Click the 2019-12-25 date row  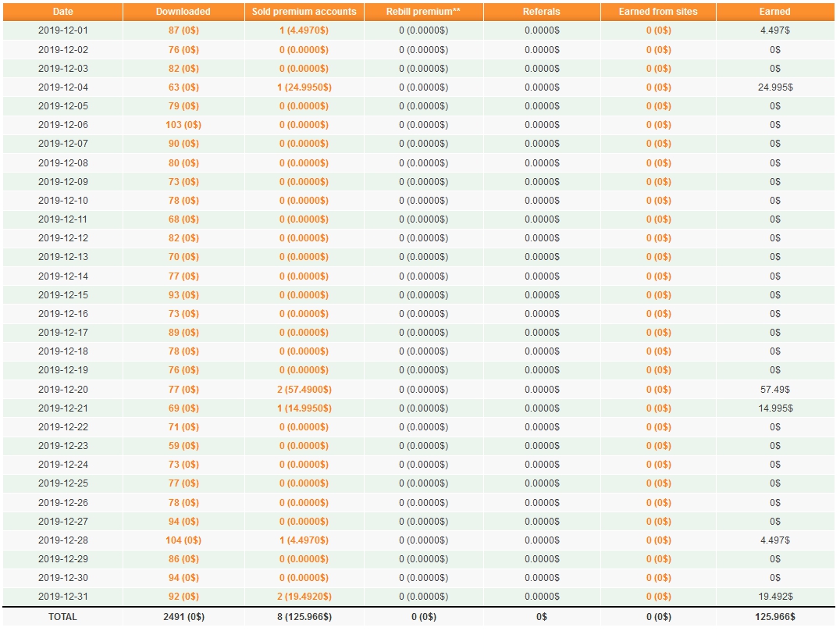tap(419, 483)
